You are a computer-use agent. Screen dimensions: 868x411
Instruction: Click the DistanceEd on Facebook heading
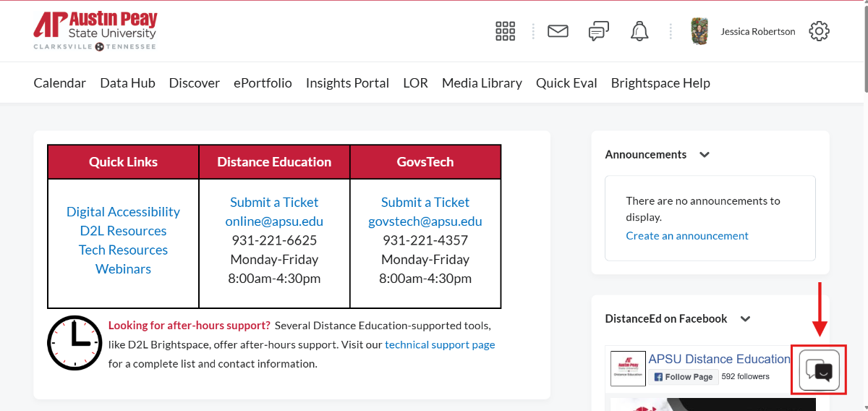[666, 318]
